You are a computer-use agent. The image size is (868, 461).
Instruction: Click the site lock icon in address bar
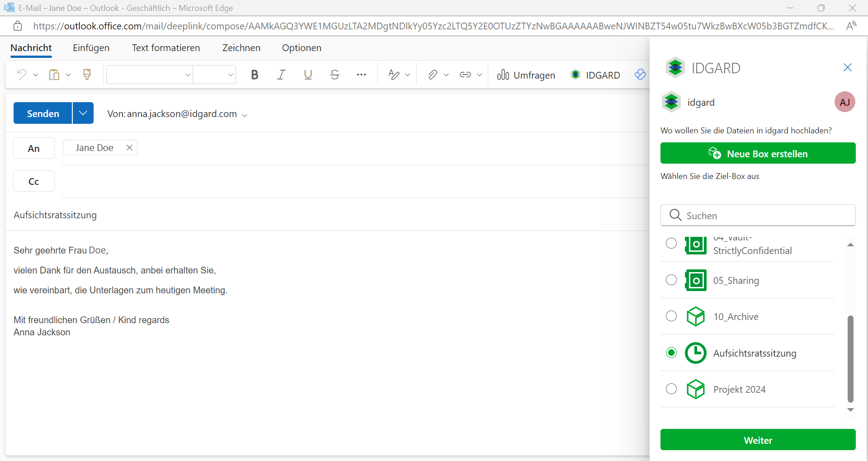18,26
